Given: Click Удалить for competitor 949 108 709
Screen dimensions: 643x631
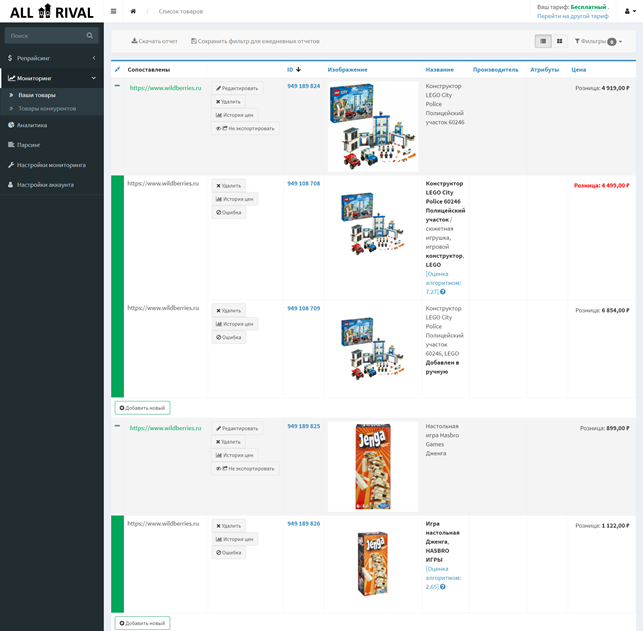Looking at the screenshot, I should point(228,311).
